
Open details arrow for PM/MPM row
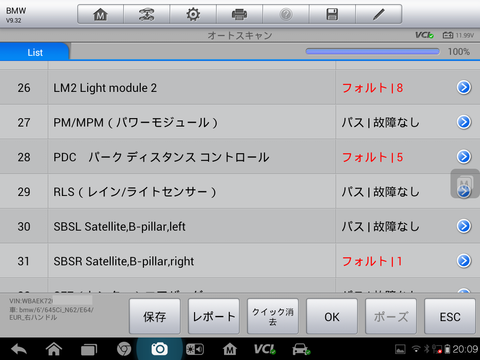(464, 122)
